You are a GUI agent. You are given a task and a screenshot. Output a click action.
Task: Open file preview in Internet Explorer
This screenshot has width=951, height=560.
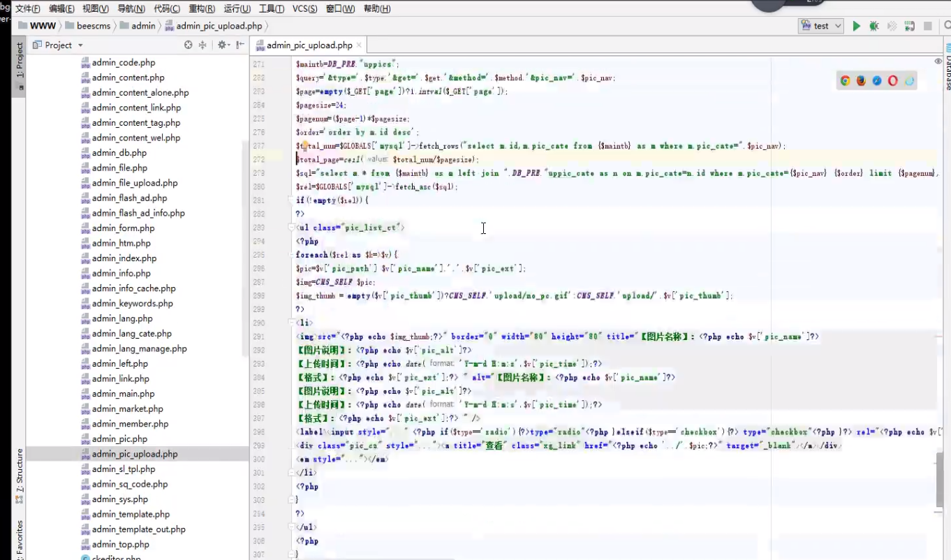909,80
